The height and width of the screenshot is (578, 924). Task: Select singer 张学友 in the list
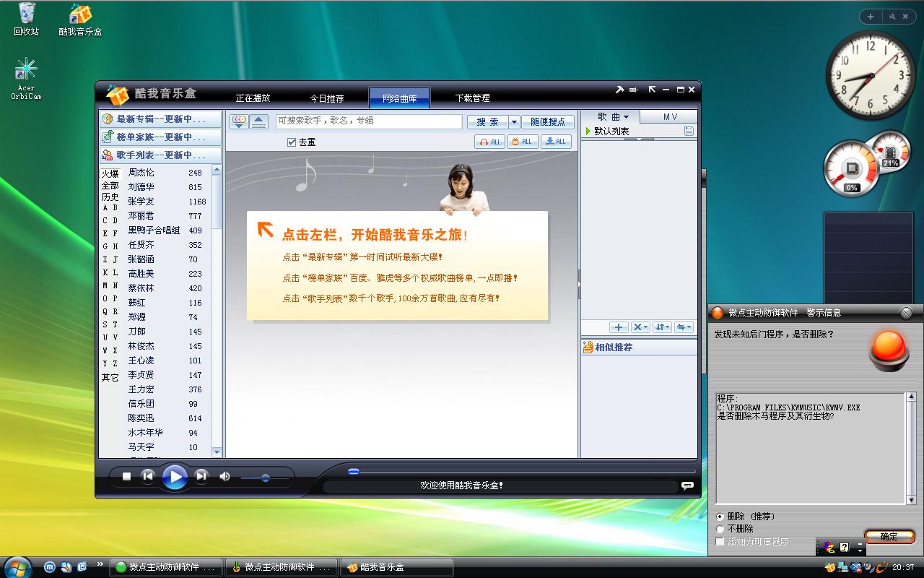pos(141,202)
